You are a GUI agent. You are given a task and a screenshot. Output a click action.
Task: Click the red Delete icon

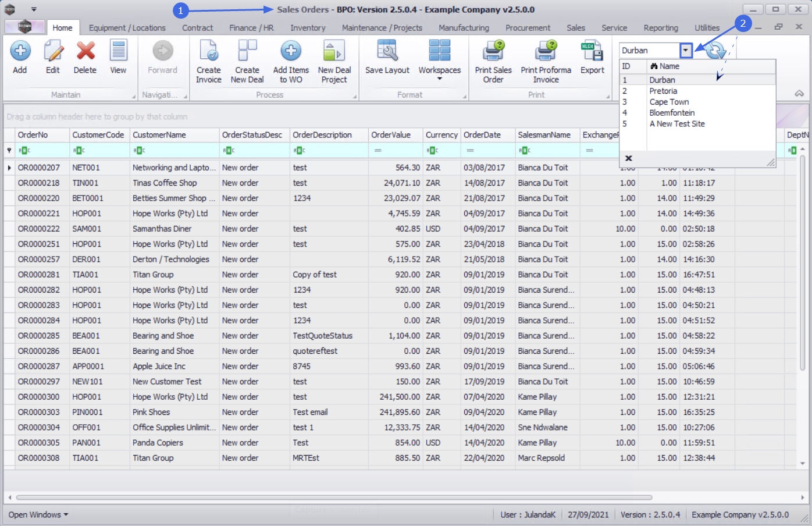pyautogui.click(x=86, y=51)
